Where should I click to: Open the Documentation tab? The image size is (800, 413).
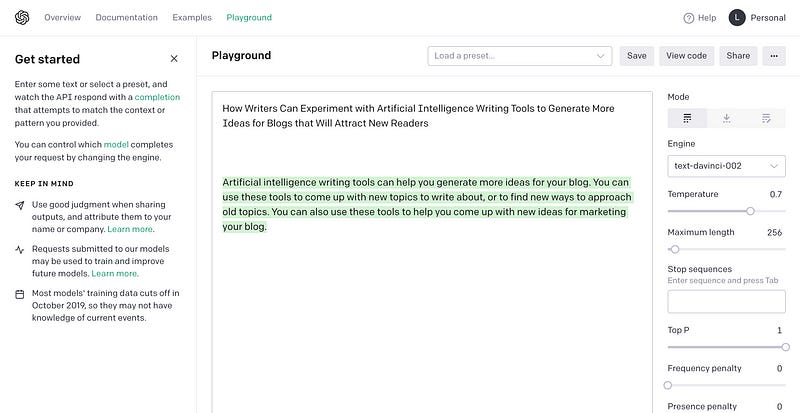click(127, 17)
